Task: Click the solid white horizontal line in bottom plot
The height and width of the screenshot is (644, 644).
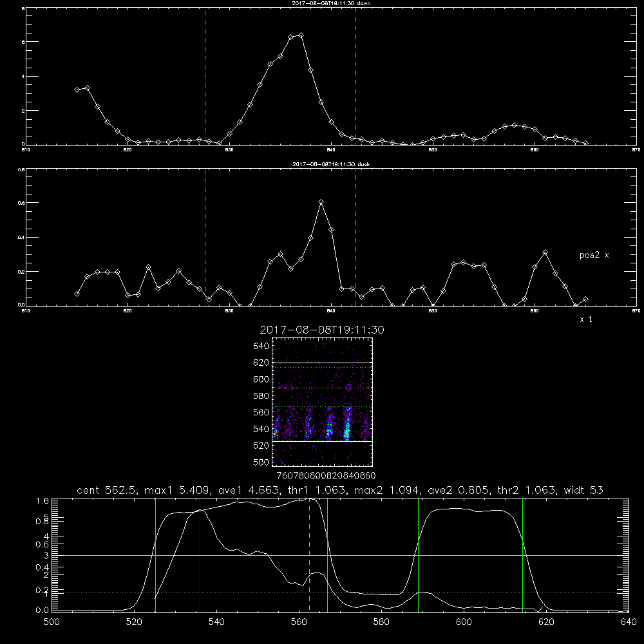Action: point(340,555)
